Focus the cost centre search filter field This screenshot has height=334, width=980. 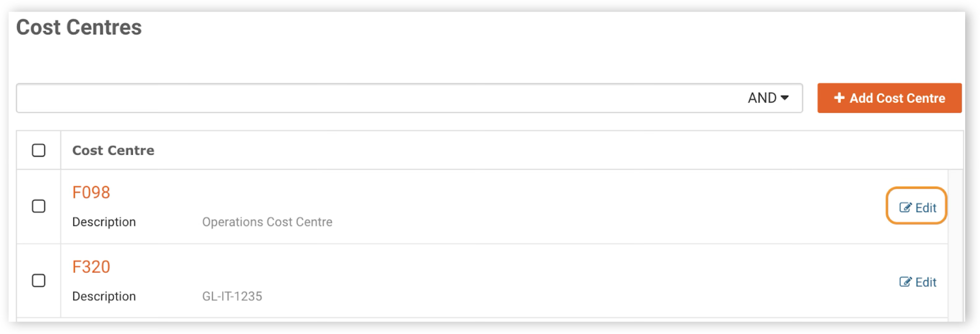[378, 98]
